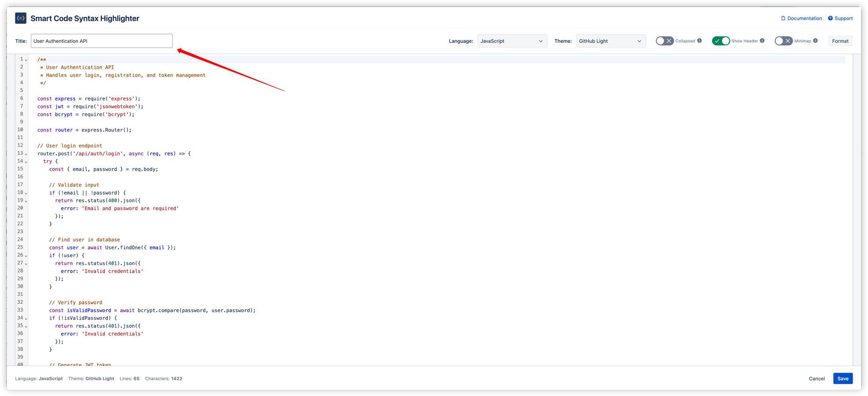The image size is (868, 396).
Task: Click inside the Title text field
Action: tap(101, 40)
